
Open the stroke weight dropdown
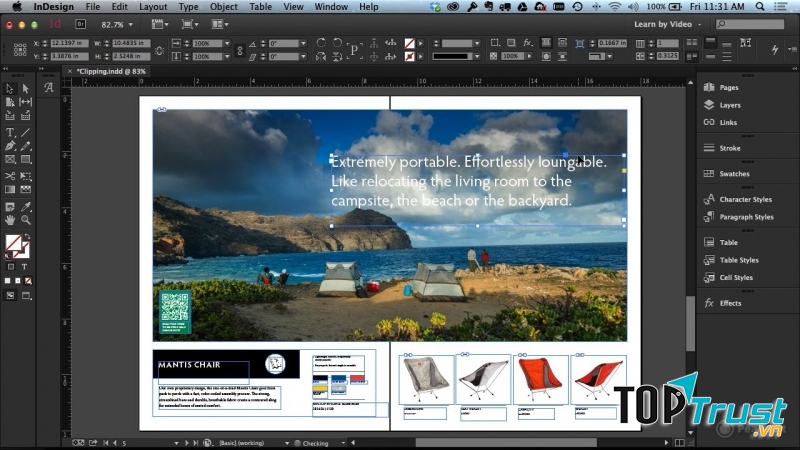tap(477, 43)
